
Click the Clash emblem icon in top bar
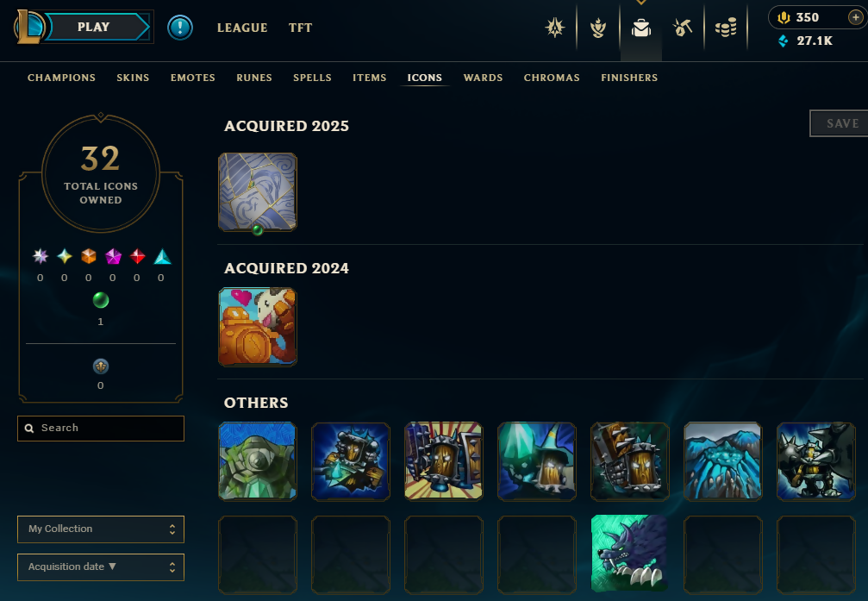[555, 27]
